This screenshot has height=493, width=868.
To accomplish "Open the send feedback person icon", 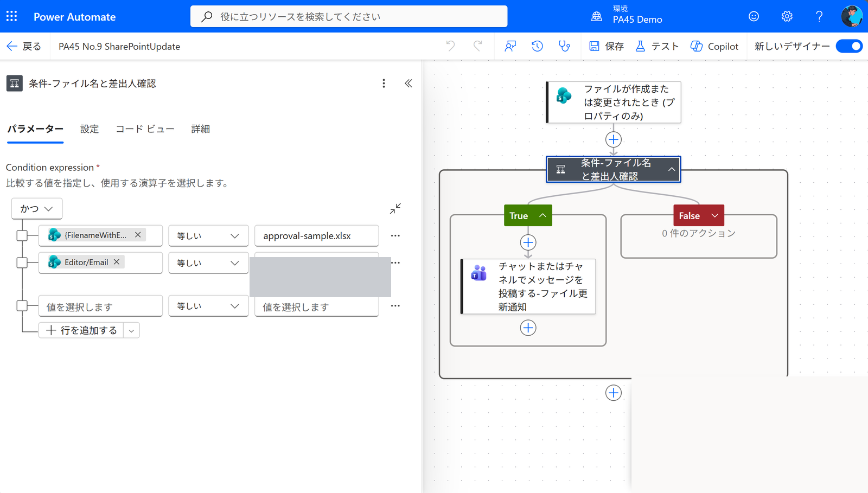I will pyautogui.click(x=510, y=46).
